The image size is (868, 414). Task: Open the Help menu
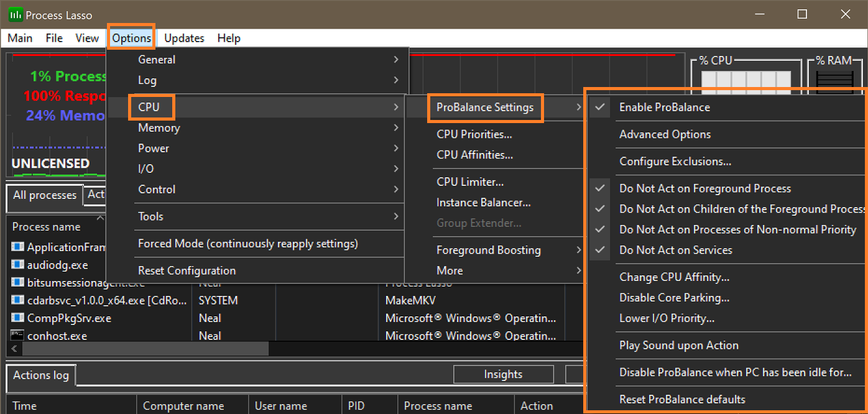point(229,38)
